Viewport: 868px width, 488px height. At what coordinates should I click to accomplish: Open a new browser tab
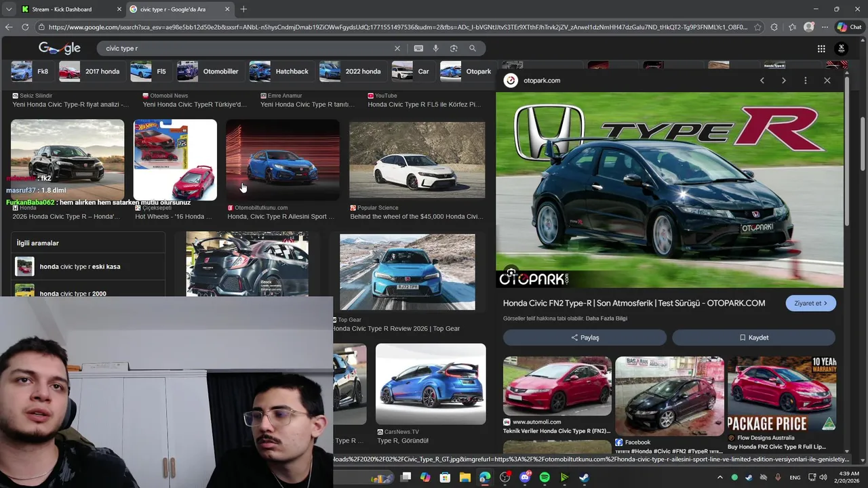coord(243,9)
